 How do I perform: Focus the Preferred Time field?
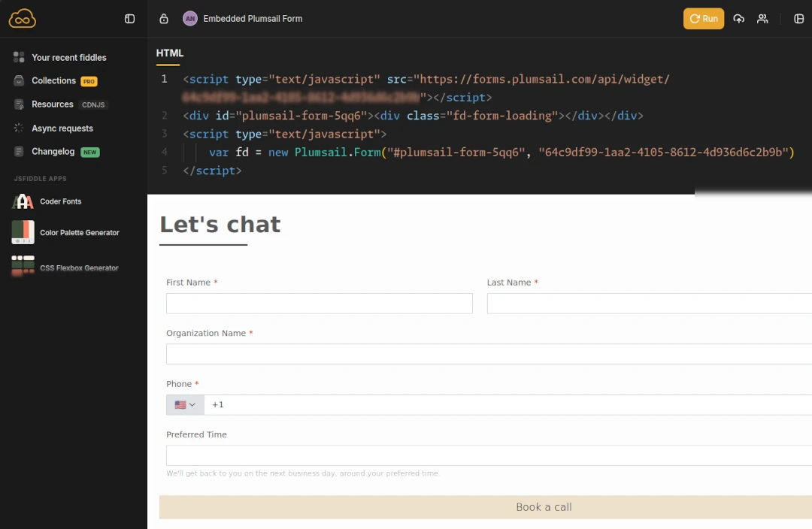point(489,455)
